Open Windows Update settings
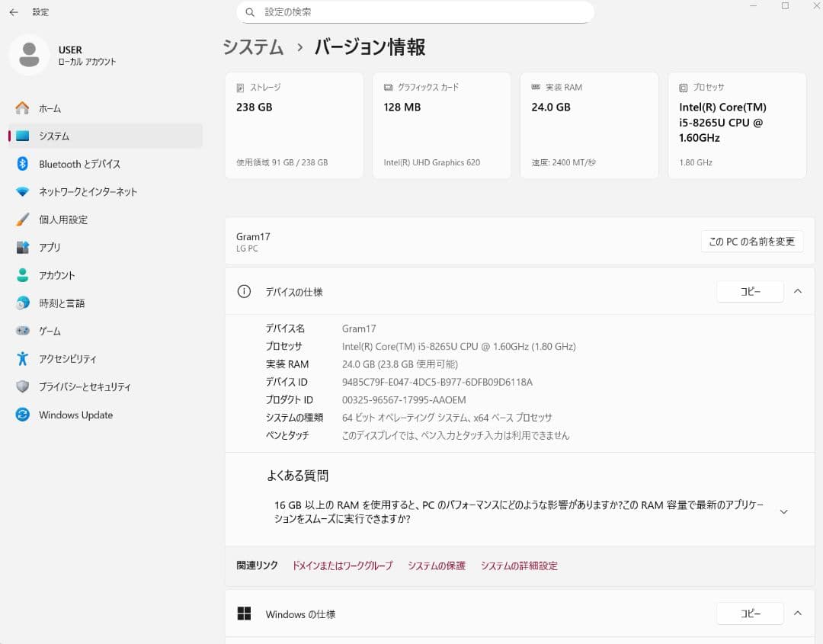 (75, 415)
